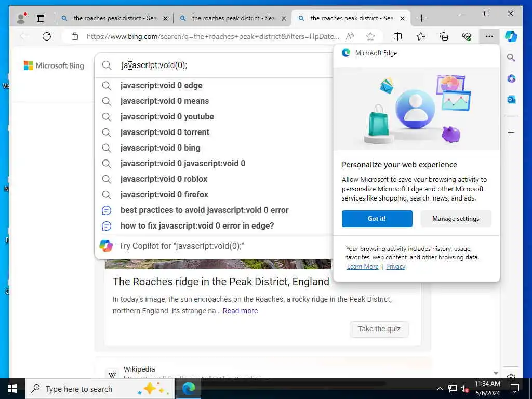Open the sidebar Outlook icon
This screenshot has width=532, height=399.
511,99
